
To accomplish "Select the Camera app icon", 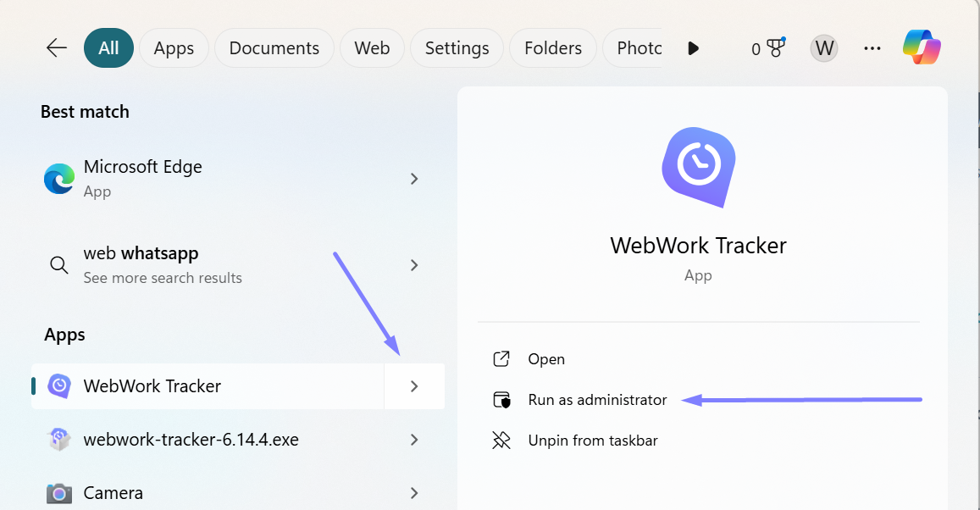I will tap(58, 493).
